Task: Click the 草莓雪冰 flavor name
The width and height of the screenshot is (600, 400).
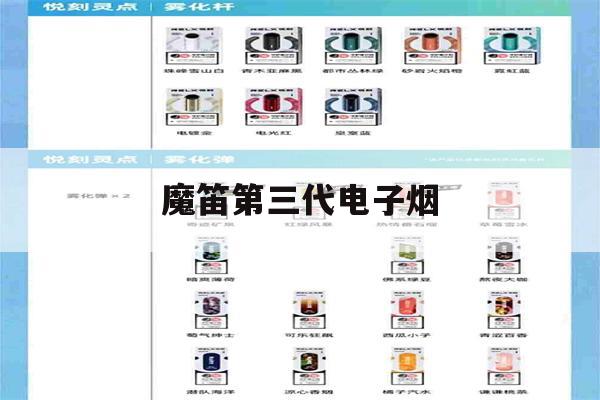Action: coord(504,224)
